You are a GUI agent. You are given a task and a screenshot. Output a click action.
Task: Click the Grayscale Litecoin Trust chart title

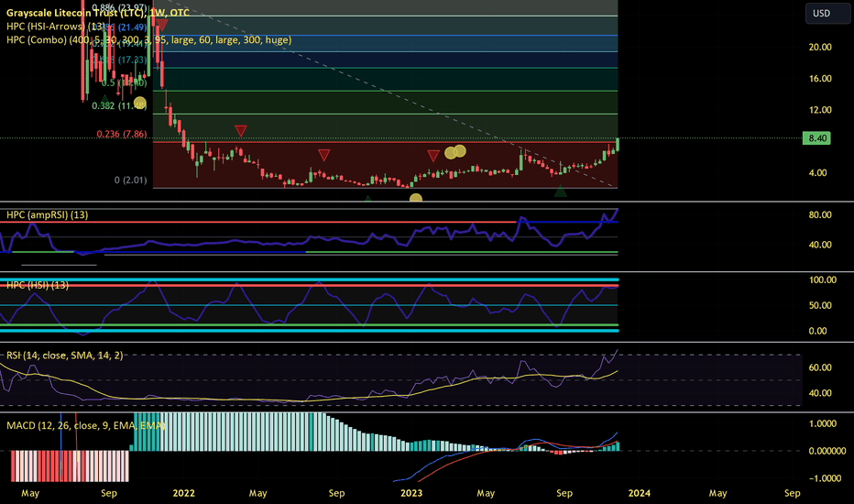[x=98, y=13]
